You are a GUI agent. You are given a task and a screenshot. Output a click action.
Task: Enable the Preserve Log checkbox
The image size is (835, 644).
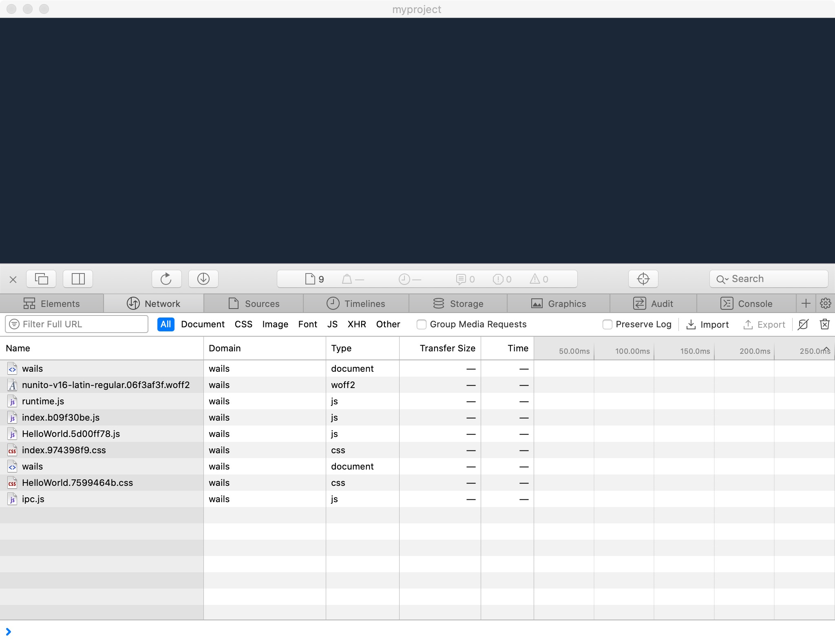click(x=607, y=324)
